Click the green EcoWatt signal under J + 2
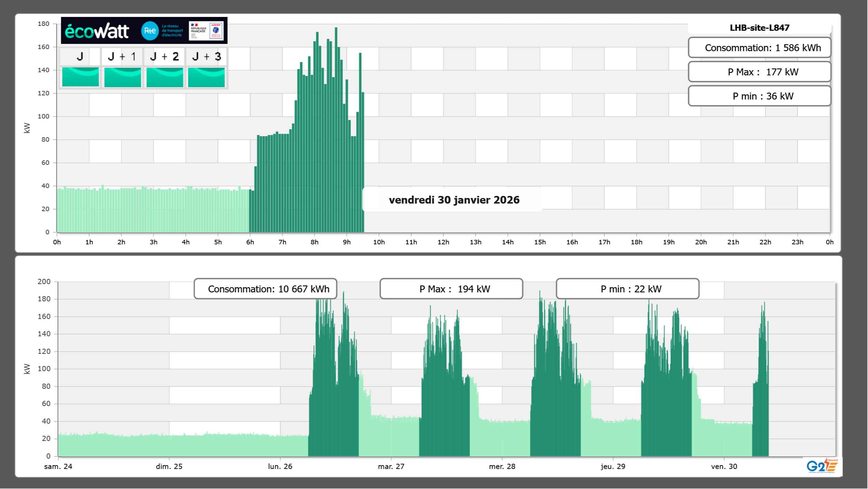This screenshot has width=868, height=489. tap(165, 77)
